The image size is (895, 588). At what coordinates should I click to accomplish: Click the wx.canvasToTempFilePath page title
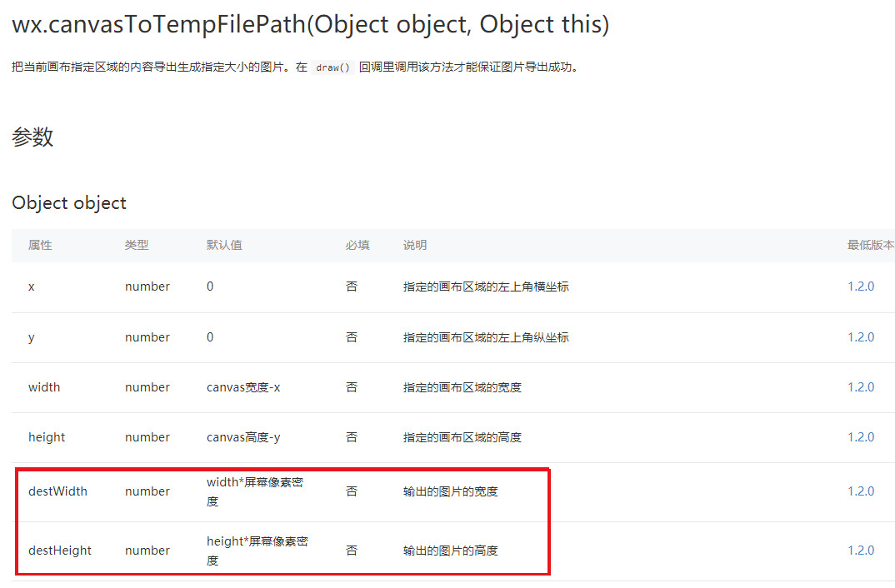point(311,24)
